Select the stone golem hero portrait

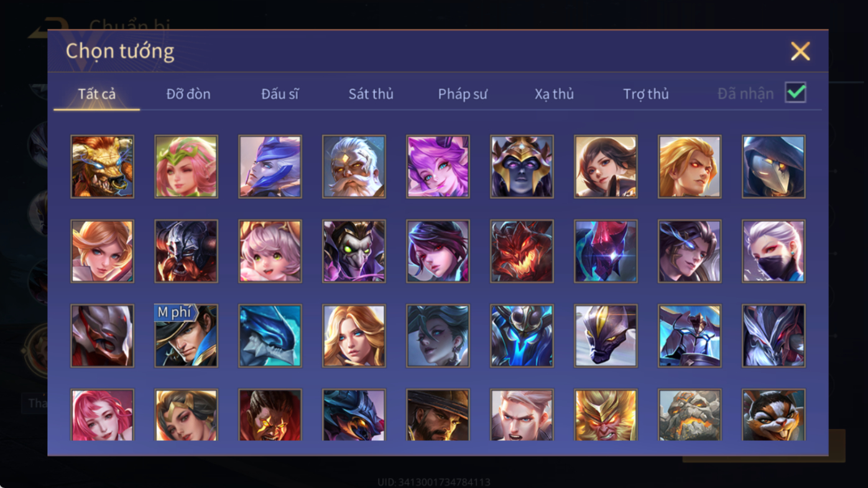tap(690, 415)
